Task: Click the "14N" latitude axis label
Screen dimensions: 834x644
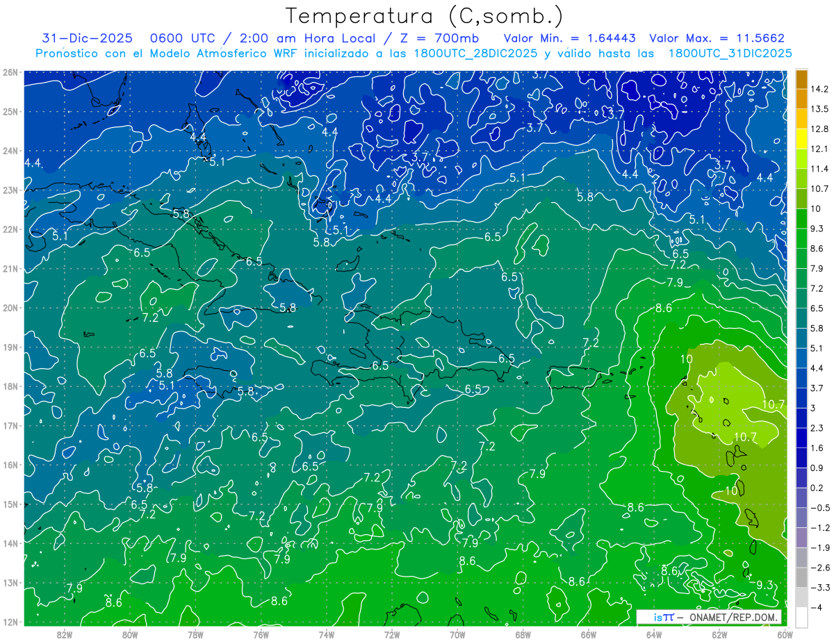Action: point(10,543)
